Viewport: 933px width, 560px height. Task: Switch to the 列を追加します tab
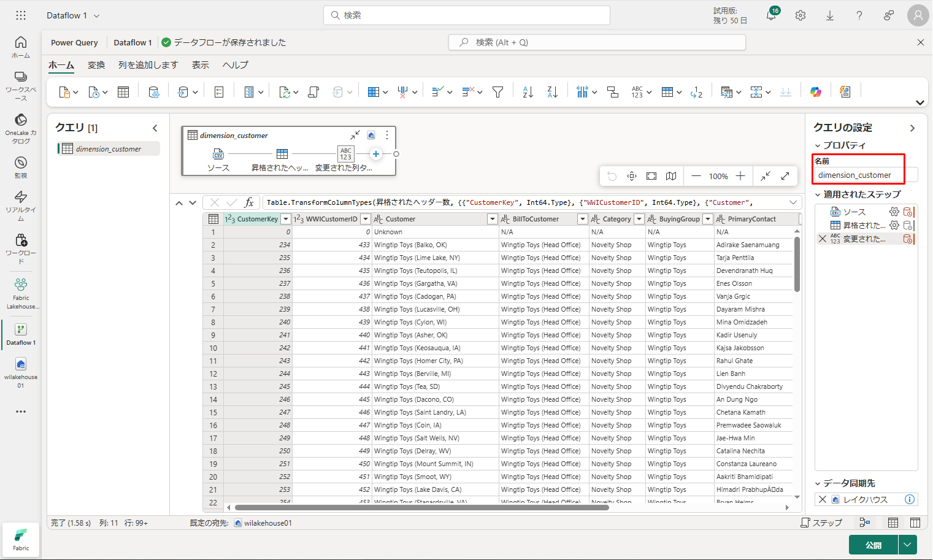coord(148,65)
